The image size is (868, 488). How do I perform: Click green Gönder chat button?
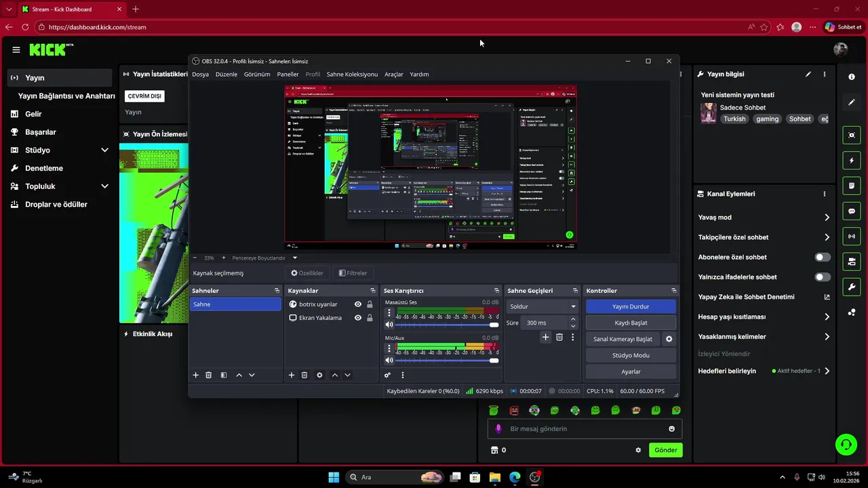(665, 450)
